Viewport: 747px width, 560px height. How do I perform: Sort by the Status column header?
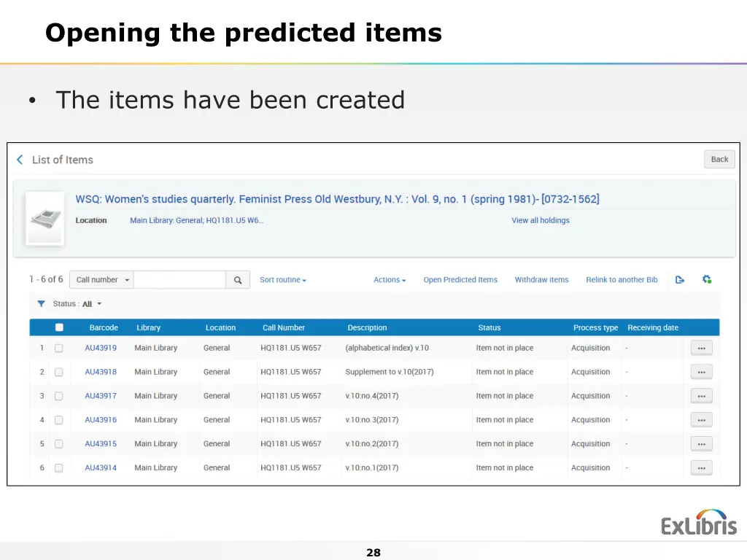[489, 327]
